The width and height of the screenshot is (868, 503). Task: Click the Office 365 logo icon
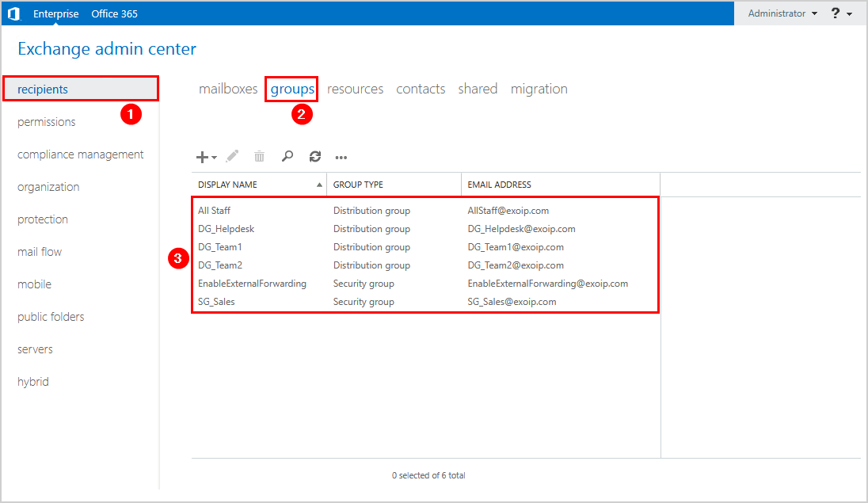[x=13, y=13]
